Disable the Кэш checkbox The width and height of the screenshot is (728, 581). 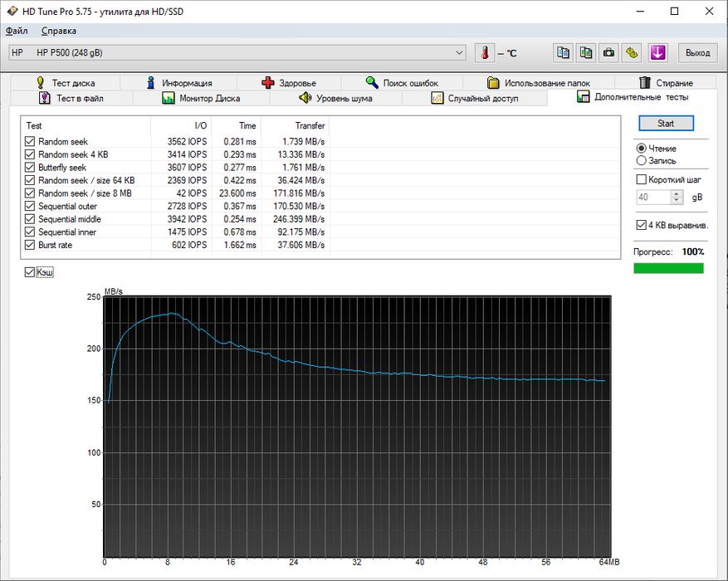[x=30, y=272]
